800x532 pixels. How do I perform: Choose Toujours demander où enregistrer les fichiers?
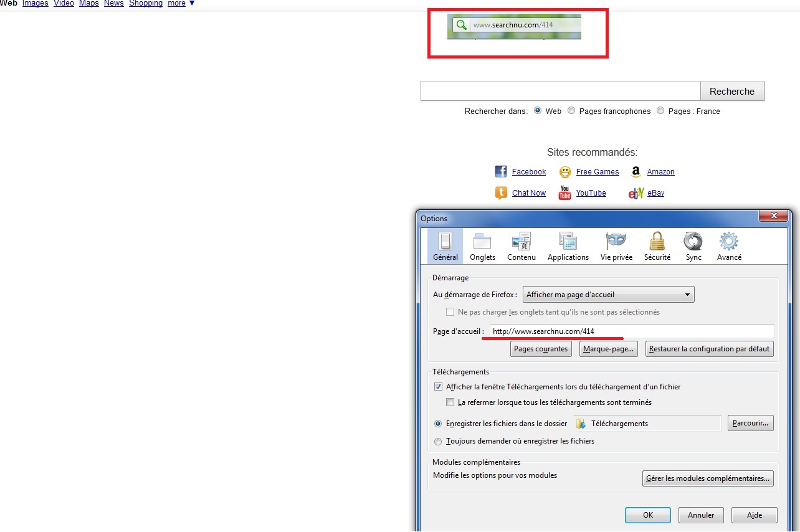438,442
